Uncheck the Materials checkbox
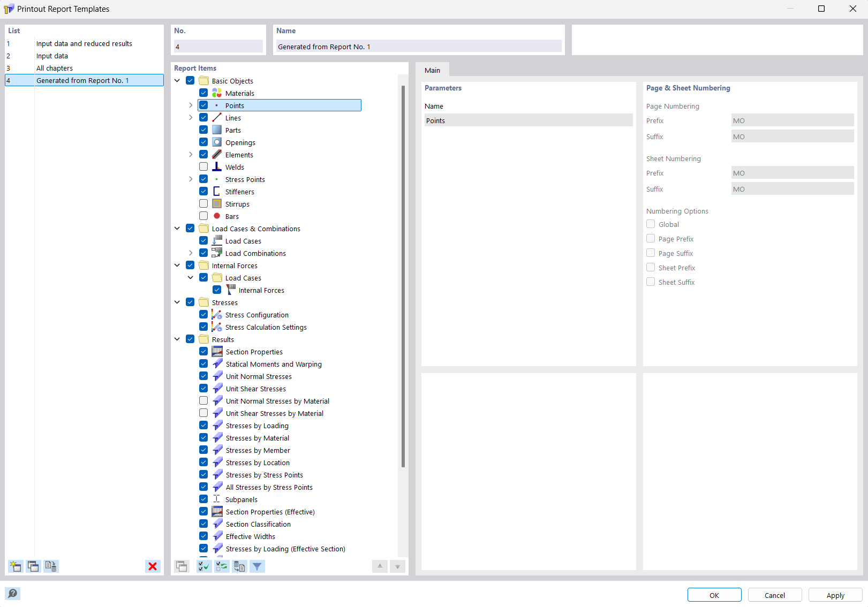 pyautogui.click(x=203, y=93)
